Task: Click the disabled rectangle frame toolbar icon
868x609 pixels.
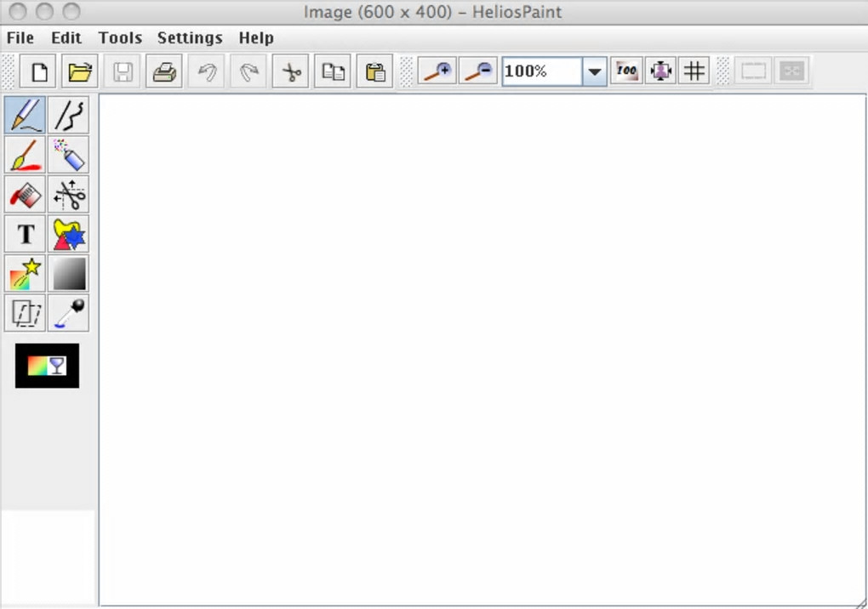Action: coord(753,71)
